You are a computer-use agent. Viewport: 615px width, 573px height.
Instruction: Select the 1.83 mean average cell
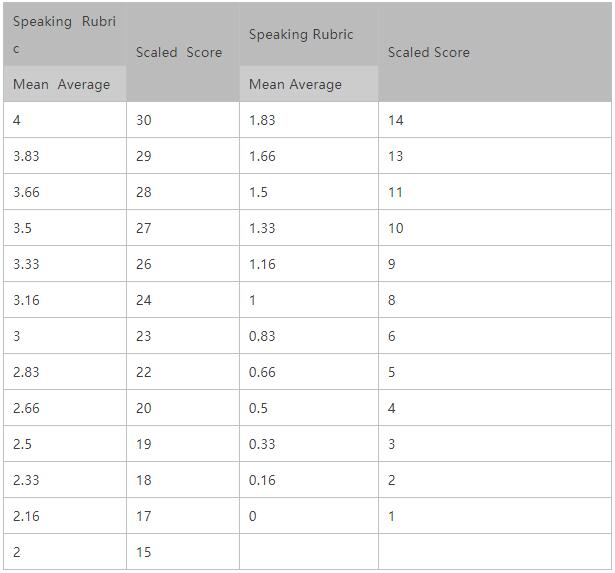(x=309, y=120)
